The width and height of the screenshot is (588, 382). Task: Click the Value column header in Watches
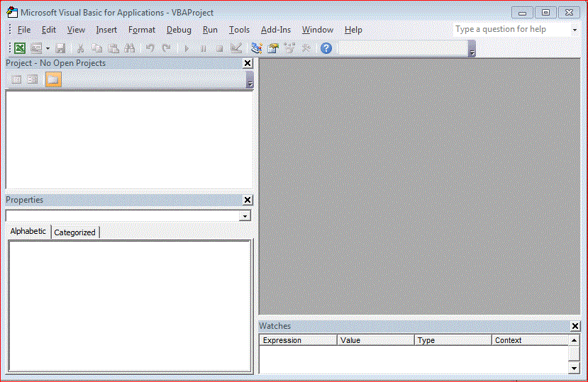tap(375, 340)
